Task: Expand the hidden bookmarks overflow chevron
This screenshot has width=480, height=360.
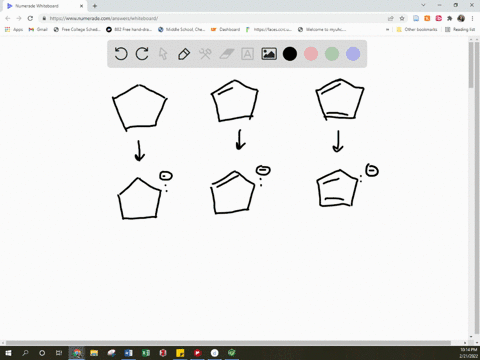Action: point(387,29)
